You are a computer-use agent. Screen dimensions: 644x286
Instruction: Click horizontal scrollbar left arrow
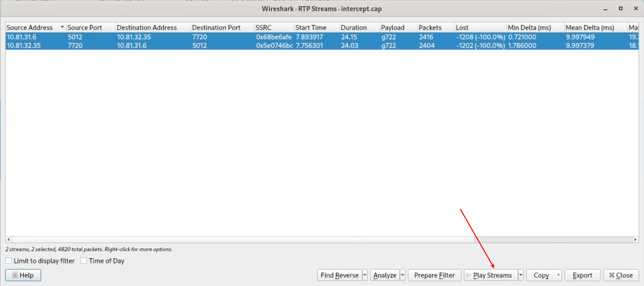(x=8, y=240)
